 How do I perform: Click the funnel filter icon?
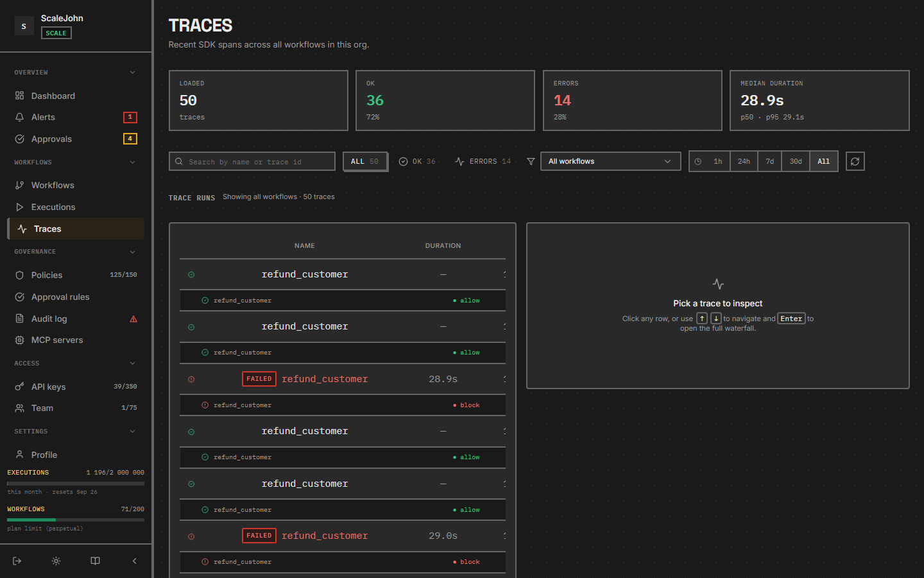(x=531, y=162)
